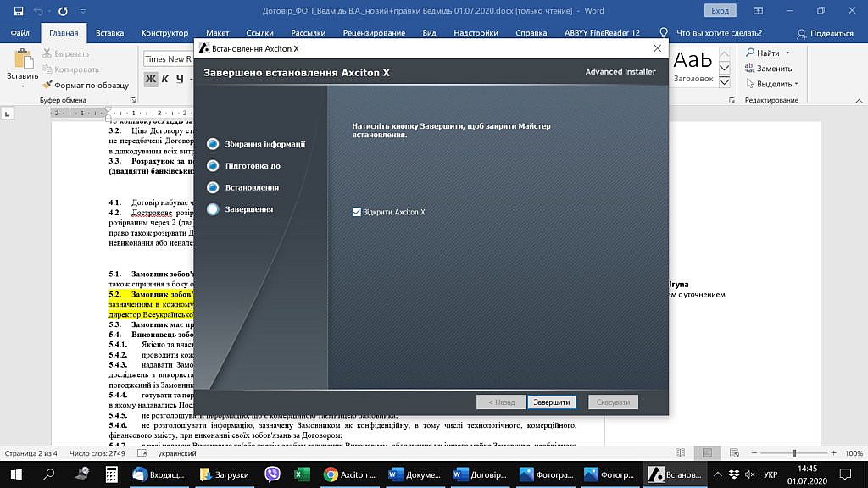Open the ABBYY FineReader 12 tab
The width and height of the screenshot is (868, 488).
(x=602, y=33)
